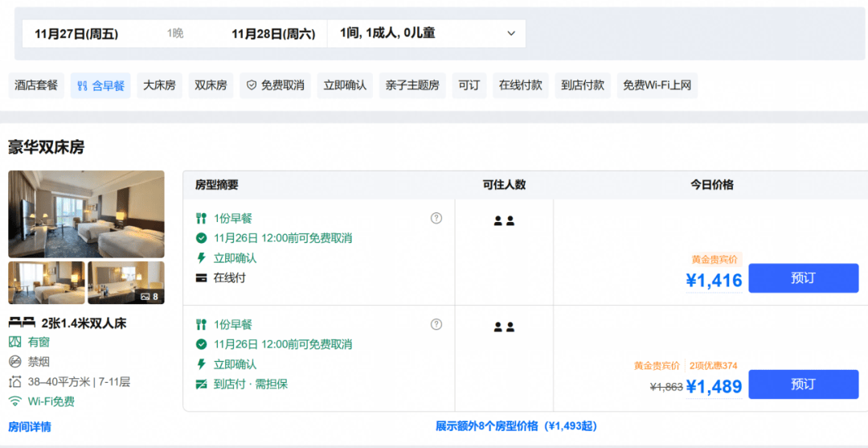Enable the 亲子主题房 filter

412,86
